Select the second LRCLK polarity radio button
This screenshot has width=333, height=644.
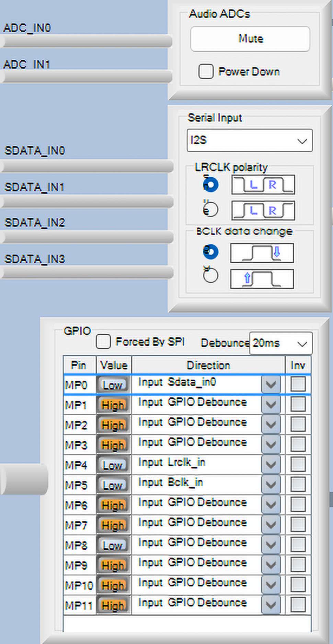click(211, 209)
